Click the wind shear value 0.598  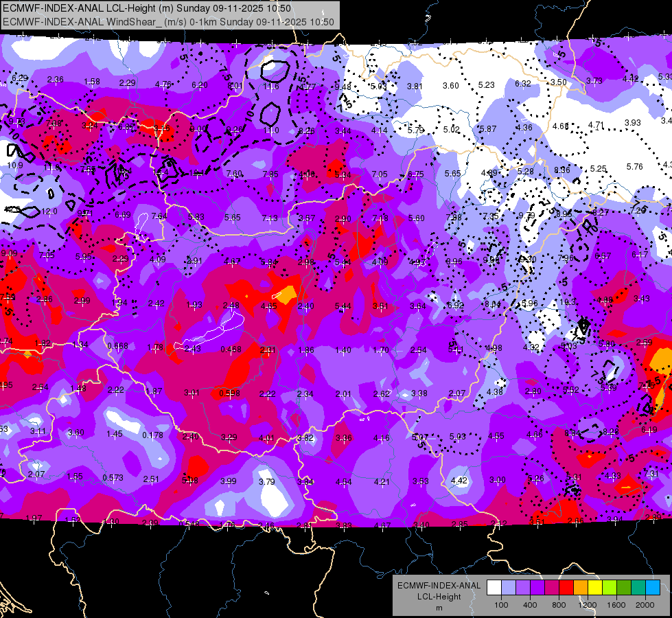coord(230,393)
